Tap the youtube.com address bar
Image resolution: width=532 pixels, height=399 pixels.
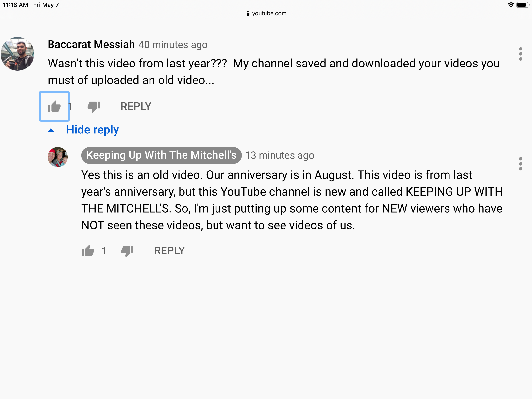(266, 13)
